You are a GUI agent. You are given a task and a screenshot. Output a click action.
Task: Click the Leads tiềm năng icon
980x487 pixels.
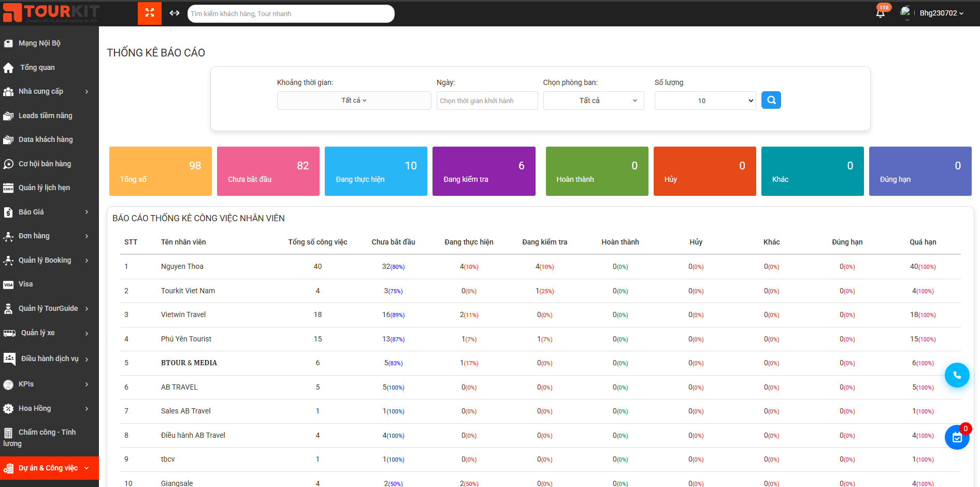tap(8, 116)
